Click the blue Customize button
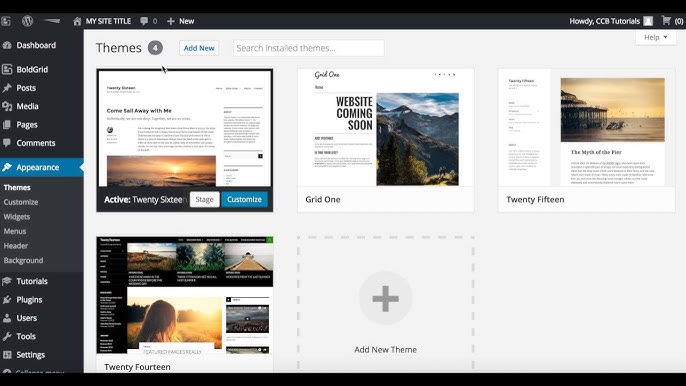The height and width of the screenshot is (386, 686). pyautogui.click(x=244, y=200)
